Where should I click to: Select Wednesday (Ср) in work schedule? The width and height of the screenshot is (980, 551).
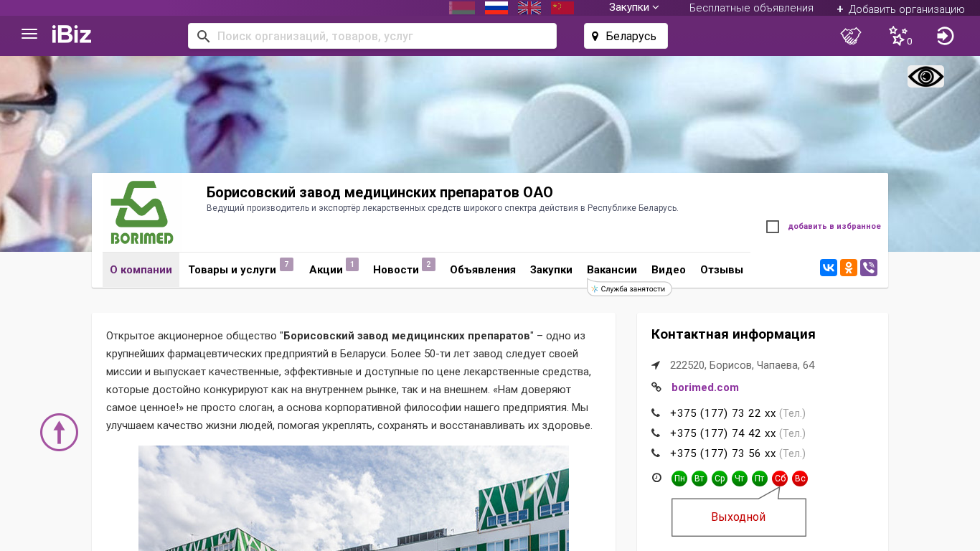click(x=720, y=479)
